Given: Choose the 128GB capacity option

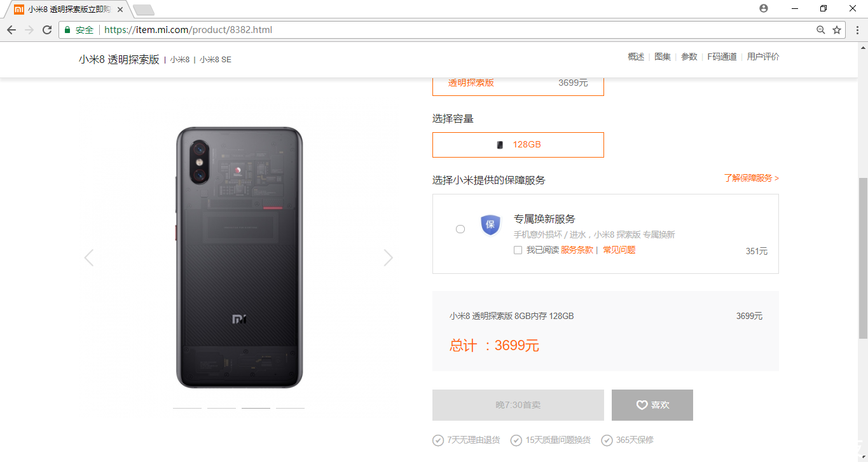Looking at the screenshot, I should coord(518,145).
